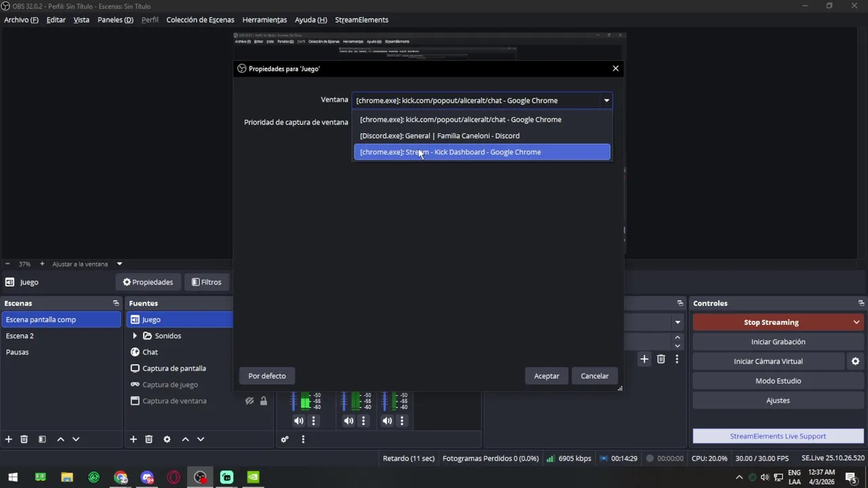Open Ajustes from Controles
868x488 pixels.
778,401
